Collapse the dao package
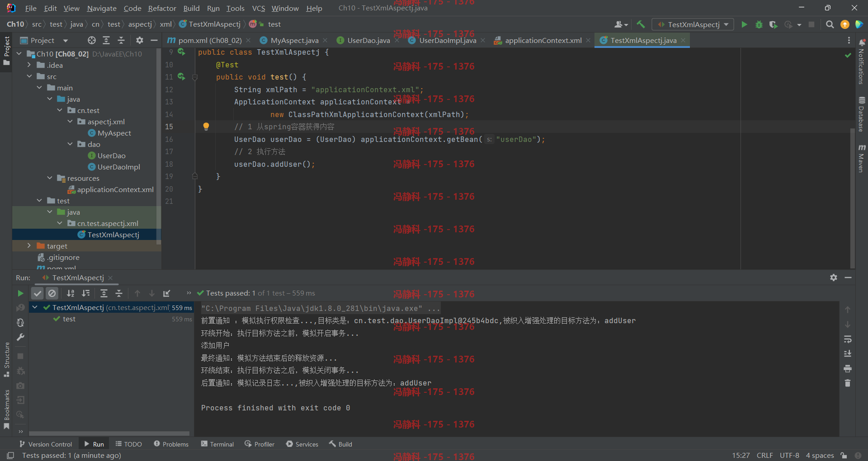 pos(70,144)
